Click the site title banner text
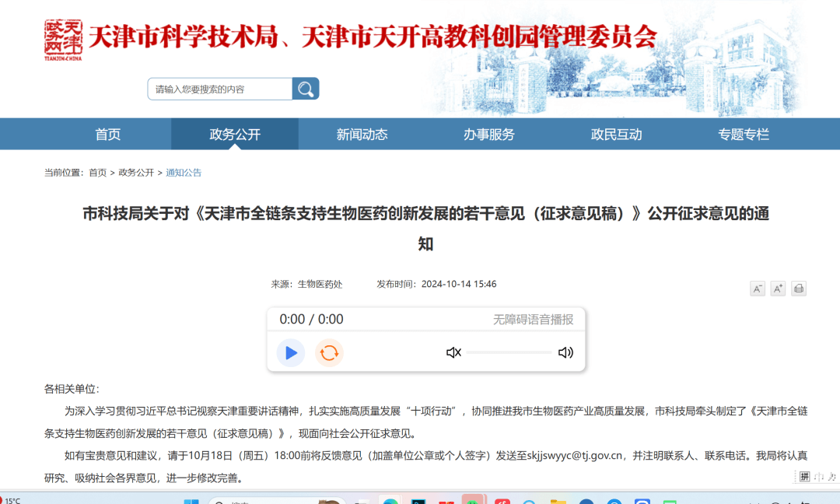The width and height of the screenshot is (840, 504). pyautogui.click(x=373, y=37)
